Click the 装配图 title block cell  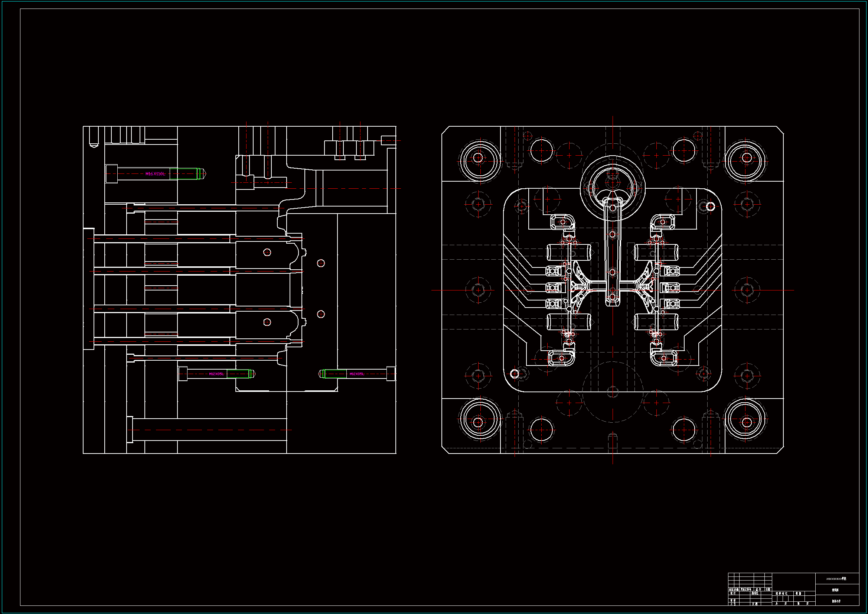(835, 590)
